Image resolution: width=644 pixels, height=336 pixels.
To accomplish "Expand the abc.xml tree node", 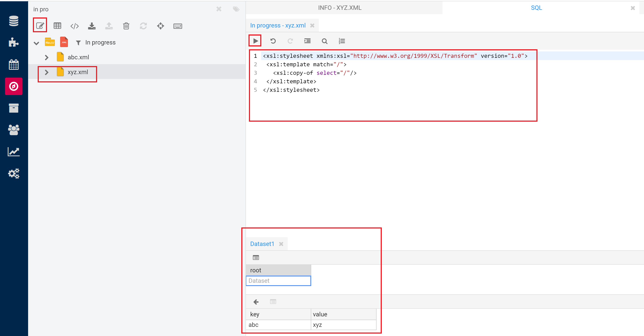I will point(47,57).
